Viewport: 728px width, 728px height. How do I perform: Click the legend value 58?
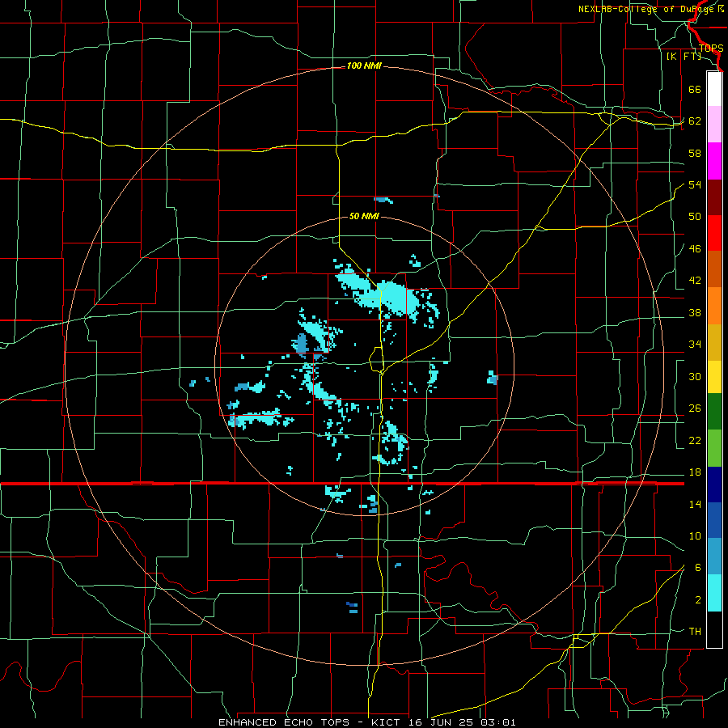click(x=695, y=153)
